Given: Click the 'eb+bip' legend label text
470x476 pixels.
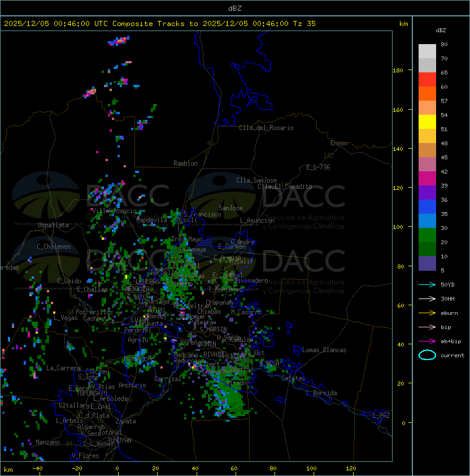Looking at the screenshot, I should click(451, 341).
